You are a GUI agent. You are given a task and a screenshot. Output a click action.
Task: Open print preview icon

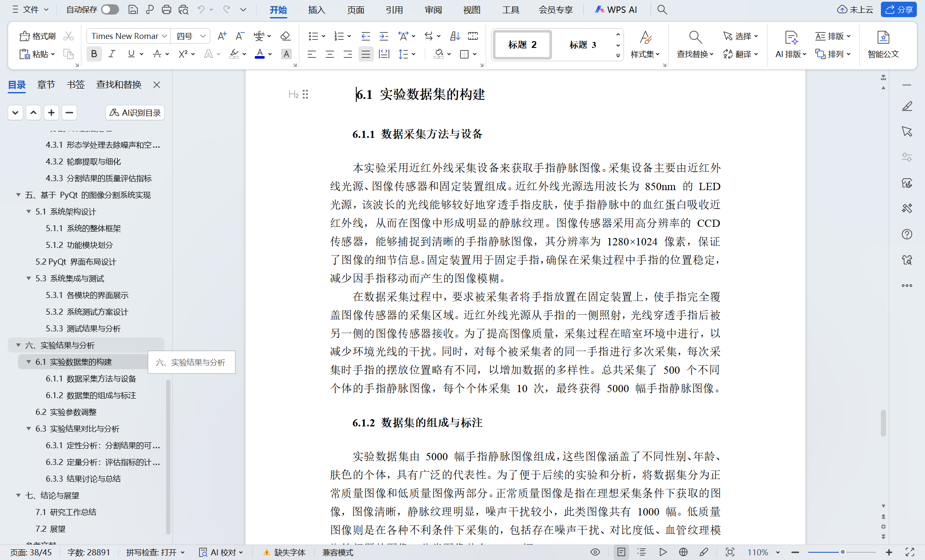pos(184,9)
